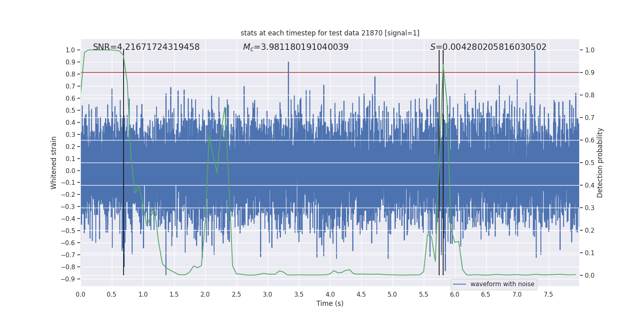Screen dimensions: 644x322
Task: Select the 0.9 tick on the Detection probability axis
Action: point(590,73)
